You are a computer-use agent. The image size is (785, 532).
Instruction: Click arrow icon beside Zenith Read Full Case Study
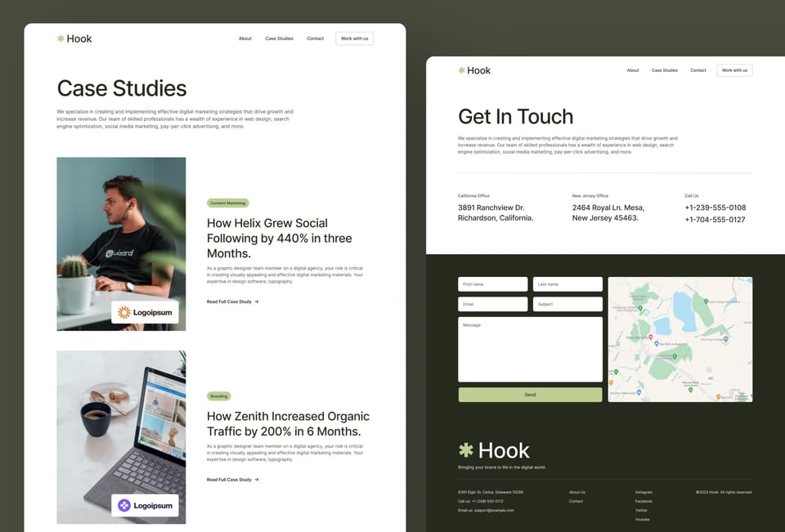(256, 480)
